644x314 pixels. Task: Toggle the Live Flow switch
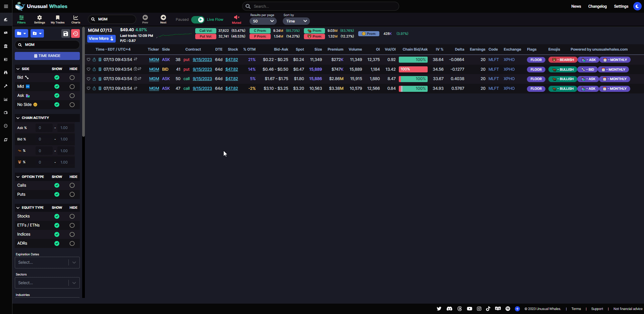(x=198, y=19)
